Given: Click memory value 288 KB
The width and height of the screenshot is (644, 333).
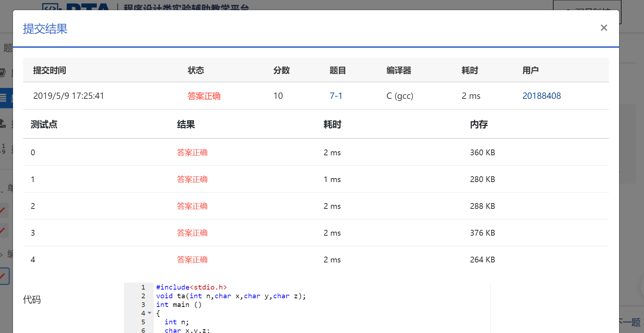Looking at the screenshot, I should (x=482, y=206).
